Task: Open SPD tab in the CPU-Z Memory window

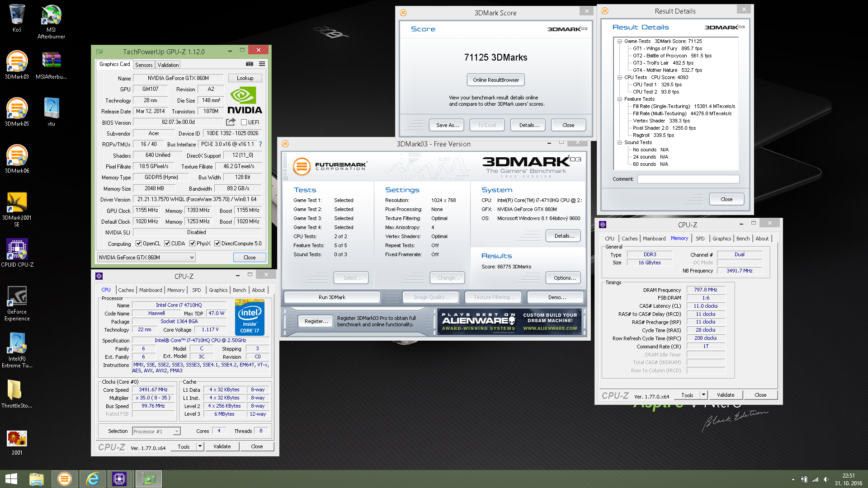Action: click(x=700, y=239)
